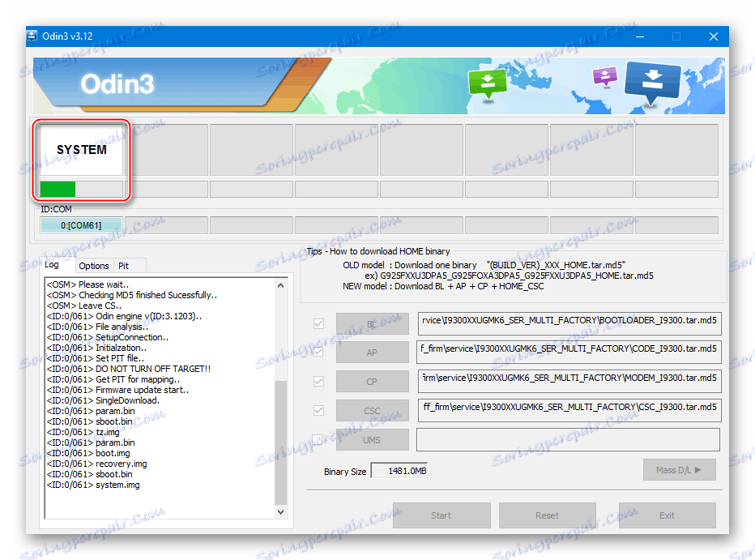
Task: Click 'Checking MD5 finished Sucessfully..' log line
Action: [x=132, y=295]
